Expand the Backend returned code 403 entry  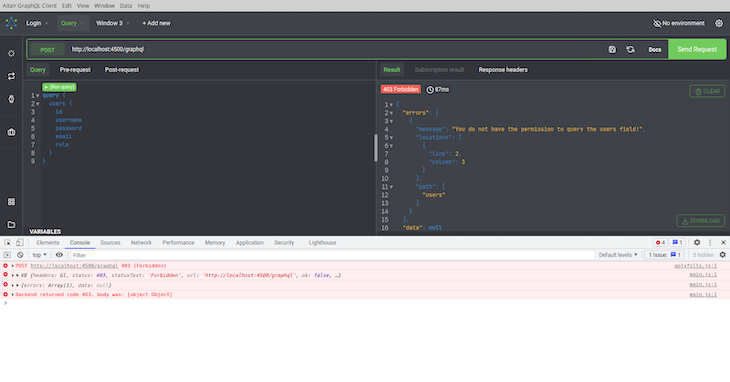pos(13,295)
